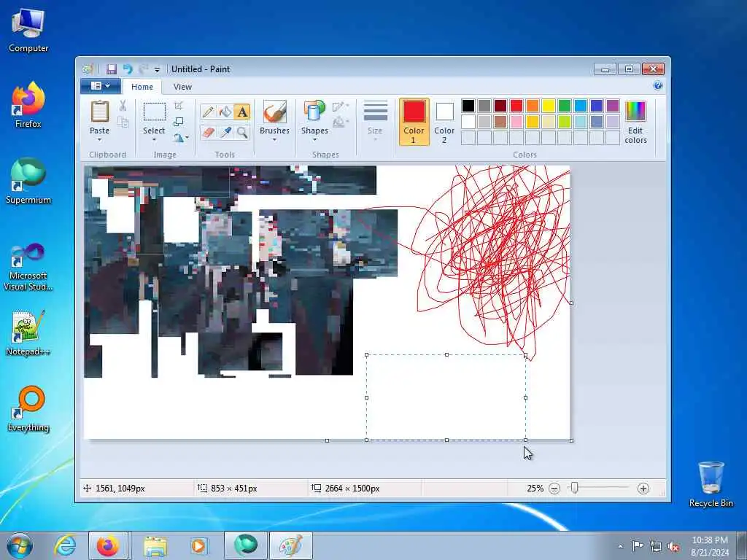Viewport: 747px width, 560px height.
Task: Pick the orange color swatch
Action: (532, 106)
